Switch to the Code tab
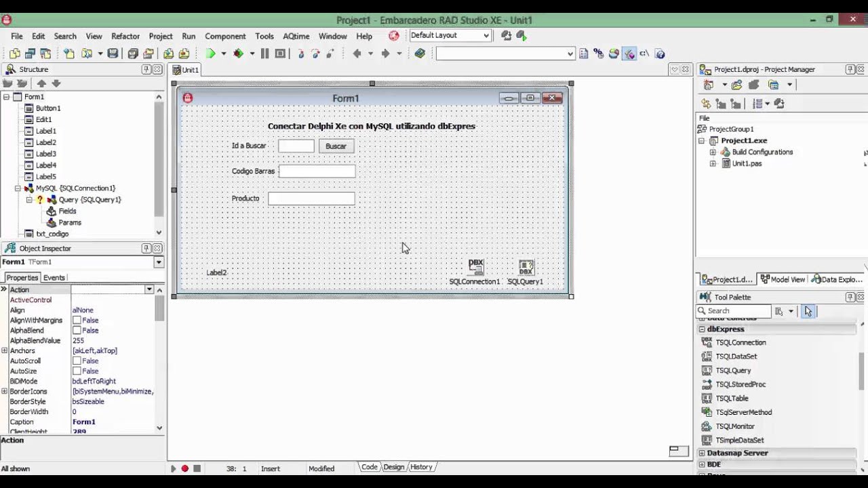The image size is (868, 488). (370, 467)
